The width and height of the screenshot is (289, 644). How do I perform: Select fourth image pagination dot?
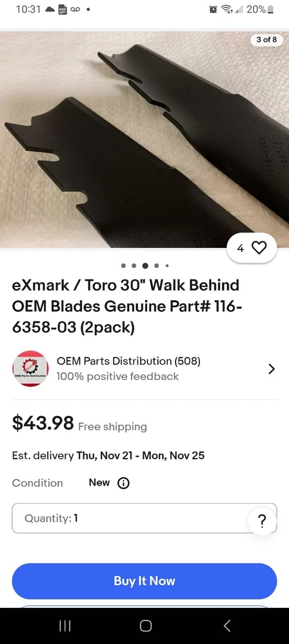tap(157, 266)
